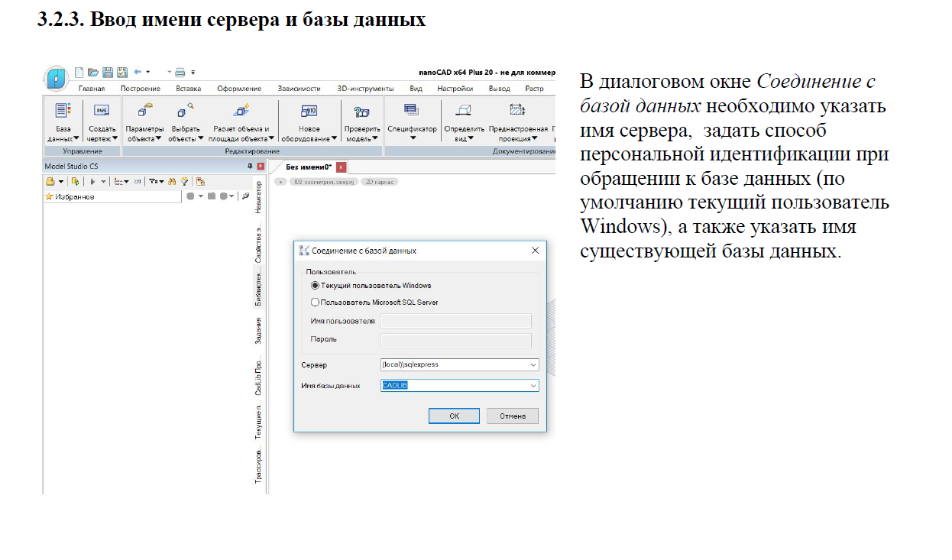Click the nanoCAD application logo button

click(57, 79)
